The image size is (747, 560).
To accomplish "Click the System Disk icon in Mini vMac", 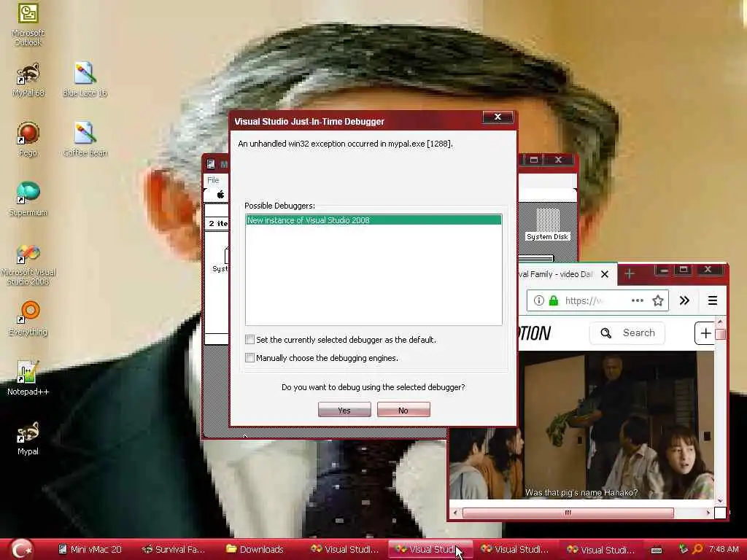I will (547, 225).
